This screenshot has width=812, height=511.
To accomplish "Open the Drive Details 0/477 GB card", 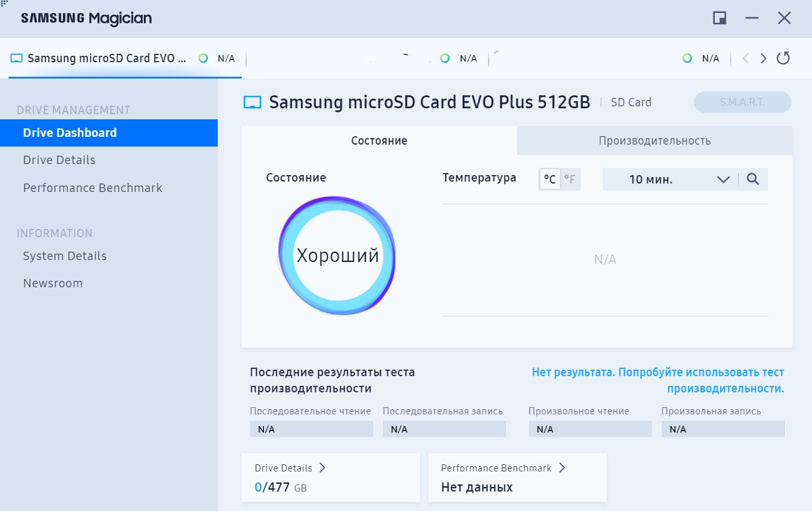I will [x=331, y=477].
